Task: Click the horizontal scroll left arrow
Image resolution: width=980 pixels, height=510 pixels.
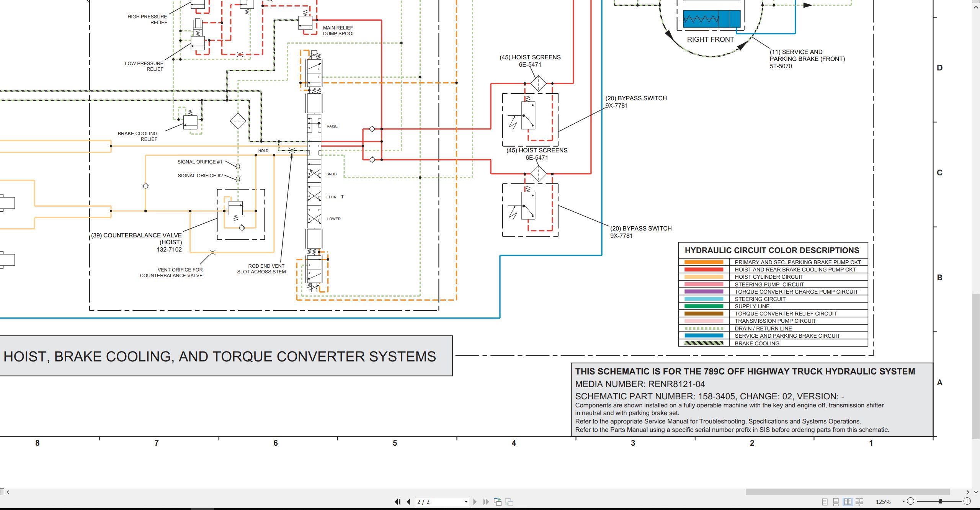Action: pos(8,492)
